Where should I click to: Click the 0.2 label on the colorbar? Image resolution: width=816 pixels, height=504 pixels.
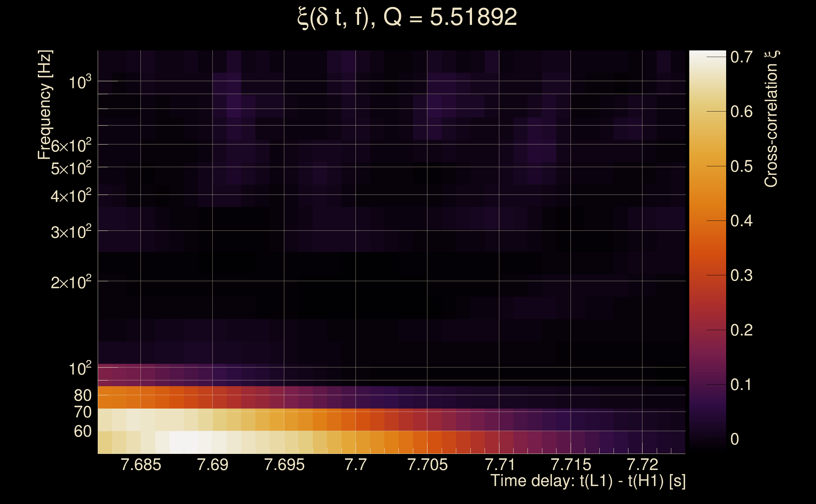pos(741,330)
